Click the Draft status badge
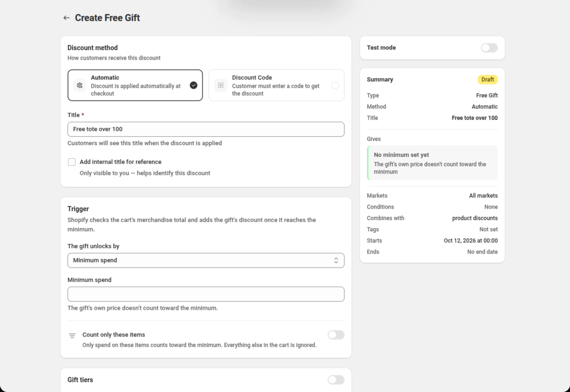The image size is (570, 392). pyautogui.click(x=487, y=80)
